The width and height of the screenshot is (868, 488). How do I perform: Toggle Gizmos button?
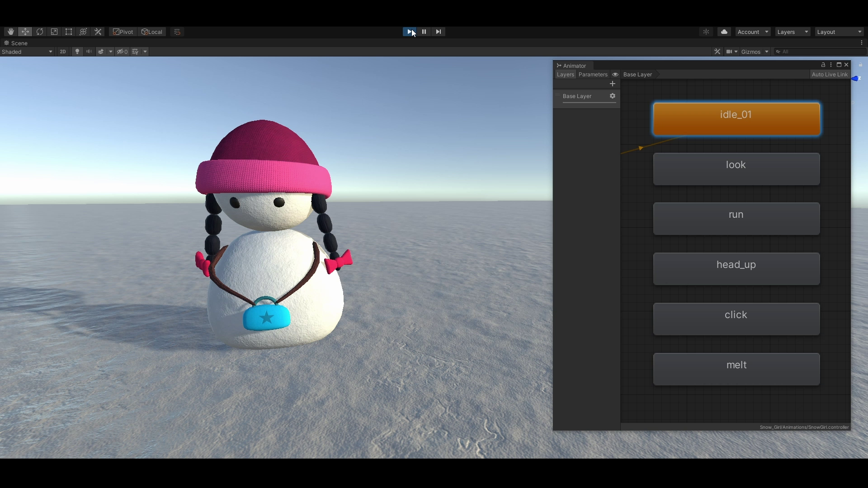coord(751,52)
